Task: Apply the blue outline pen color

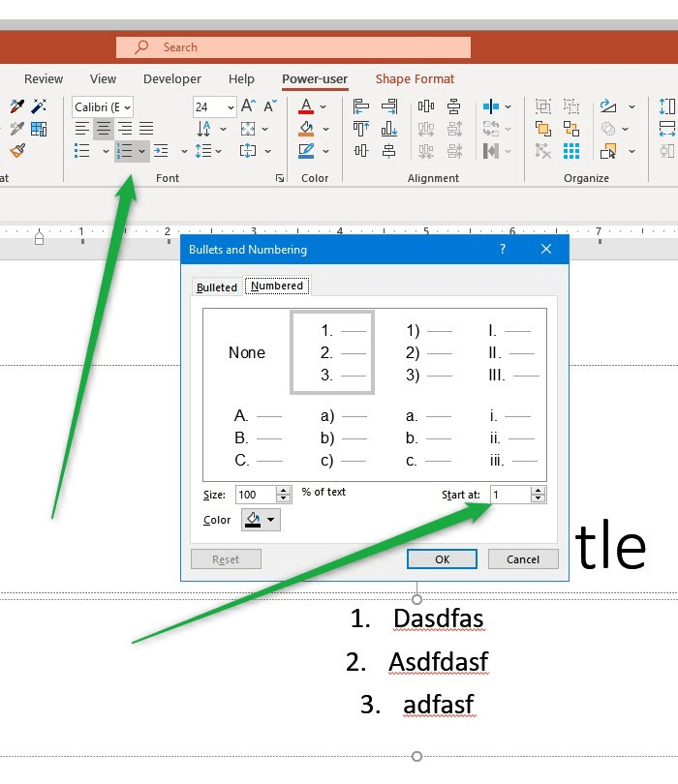Action: [306, 150]
